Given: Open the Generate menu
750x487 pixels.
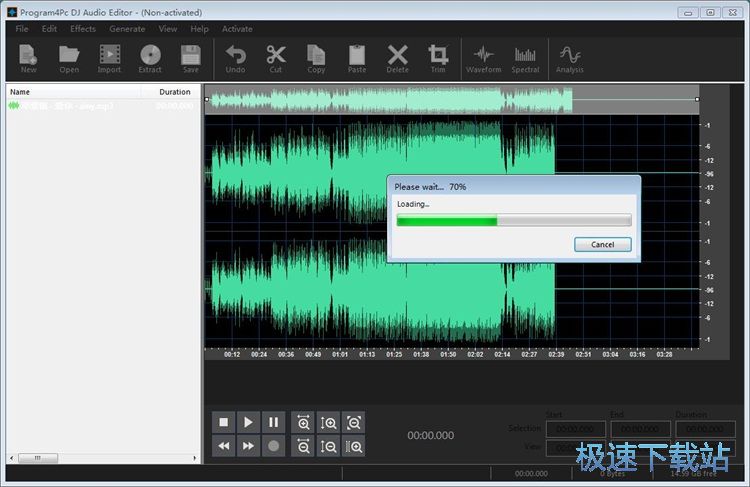Looking at the screenshot, I should 127,29.
